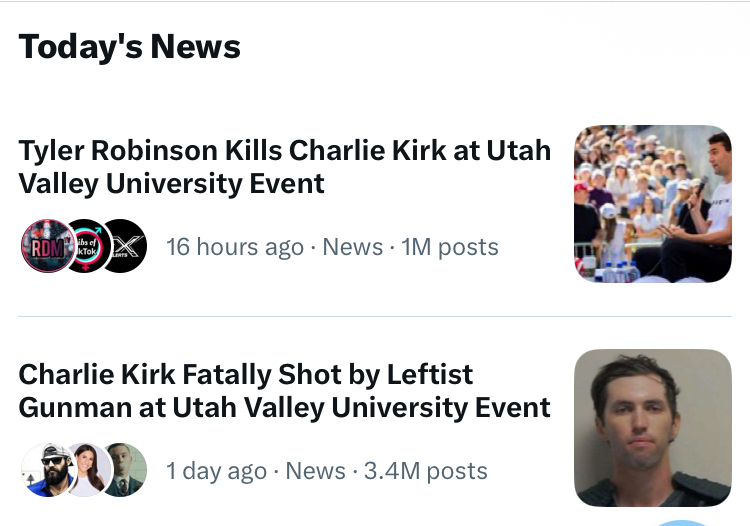
Task: Click the 'Today's News' section heading
Action: pos(130,46)
